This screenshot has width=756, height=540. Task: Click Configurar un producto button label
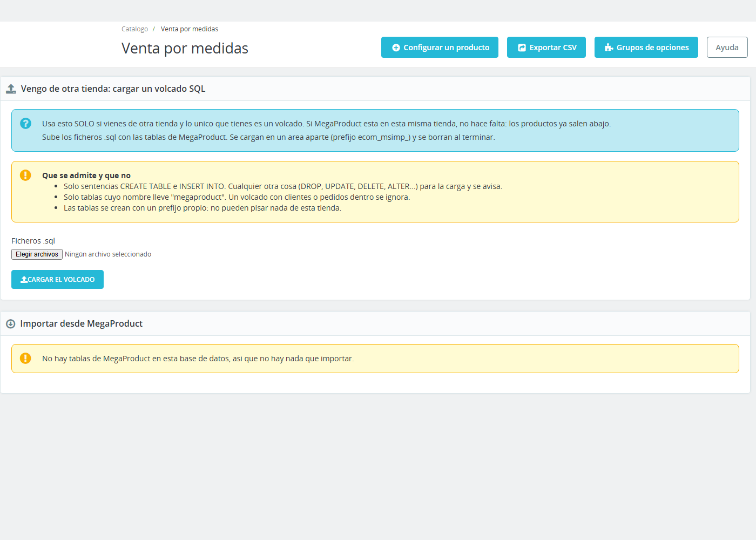[x=447, y=48]
